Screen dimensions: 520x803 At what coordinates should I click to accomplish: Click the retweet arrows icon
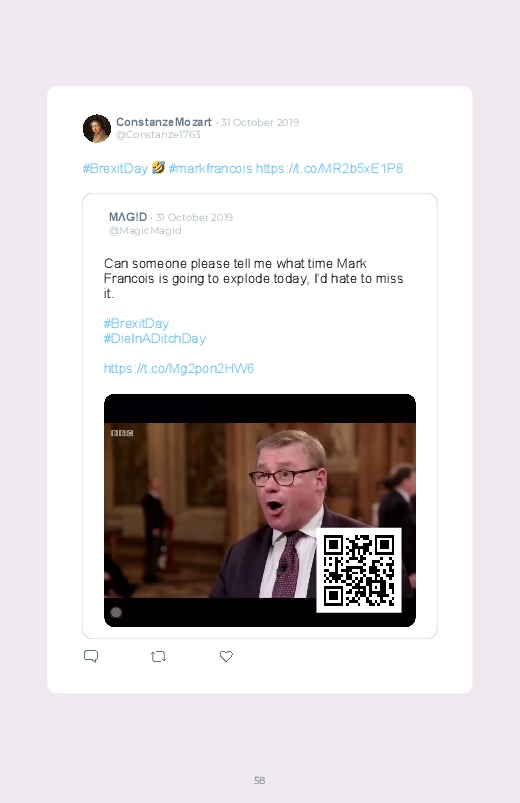(158, 656)
